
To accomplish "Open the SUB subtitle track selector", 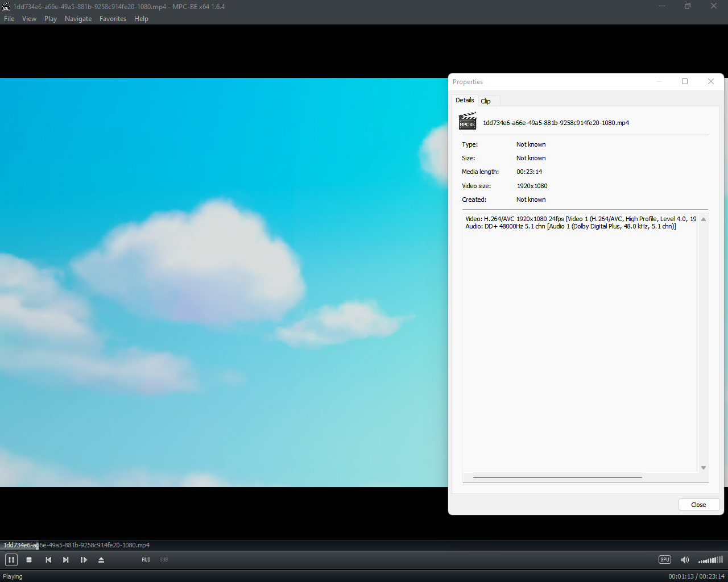I will pos(164,560).
